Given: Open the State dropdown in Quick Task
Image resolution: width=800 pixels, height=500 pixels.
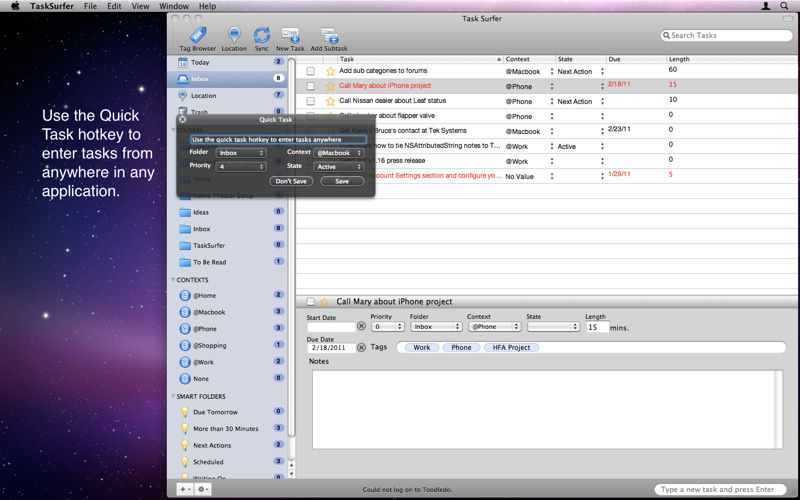Looking at the screenshot, I should coord(338,166).
